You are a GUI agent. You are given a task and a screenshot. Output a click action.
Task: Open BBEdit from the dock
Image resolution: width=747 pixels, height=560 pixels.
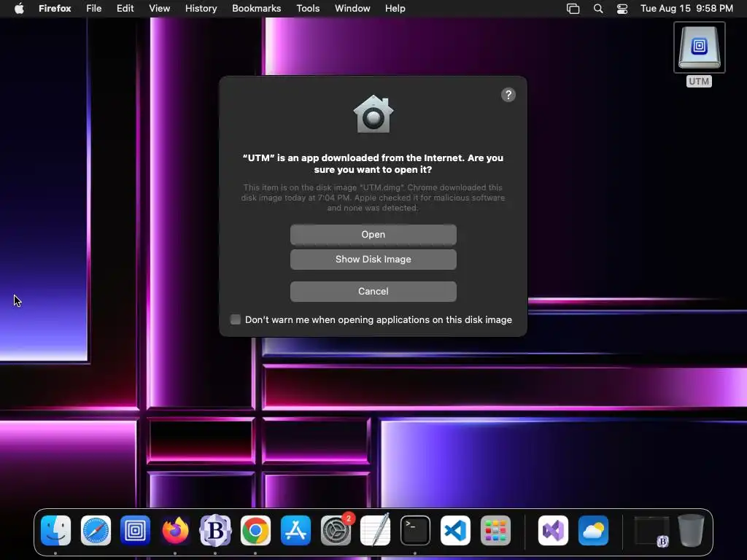215,531
